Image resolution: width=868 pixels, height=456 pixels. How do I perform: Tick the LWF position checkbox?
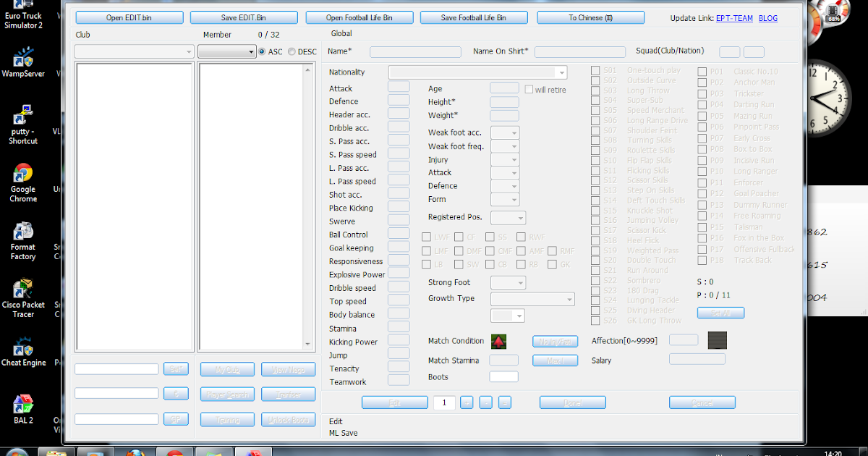pos(426,237)
